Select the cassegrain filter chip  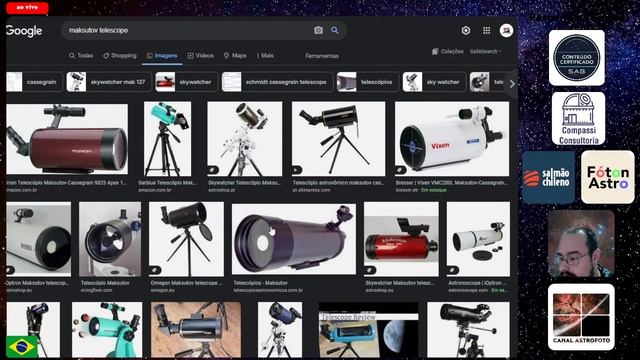(x=34, y=82)
